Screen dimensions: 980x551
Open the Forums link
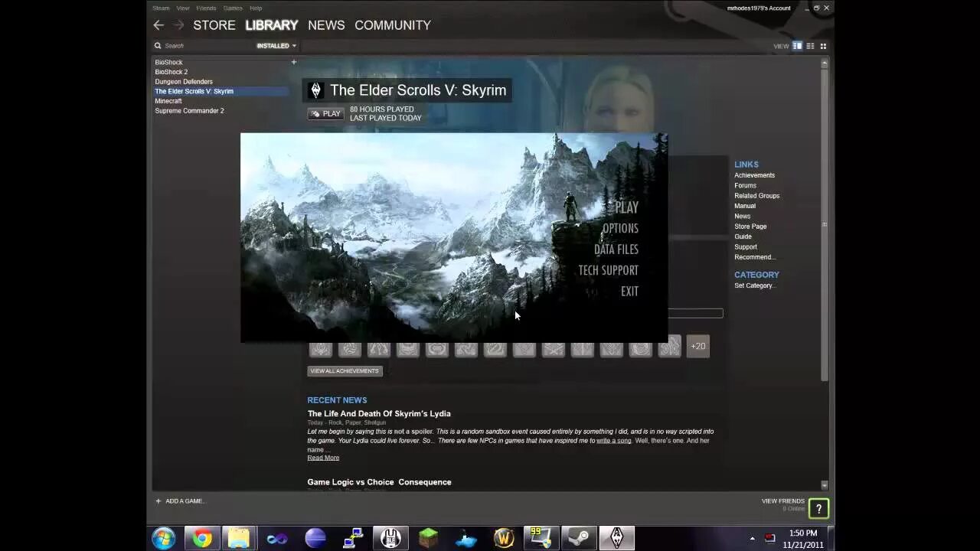(745, 185)
